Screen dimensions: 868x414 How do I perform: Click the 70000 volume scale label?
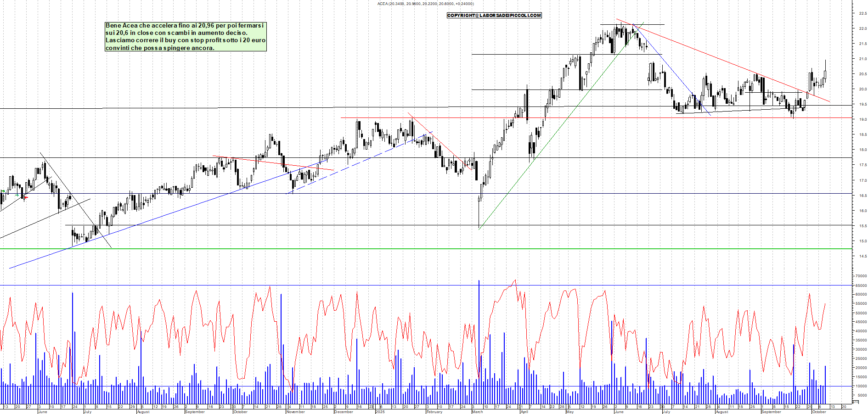(x=861, y=276)
